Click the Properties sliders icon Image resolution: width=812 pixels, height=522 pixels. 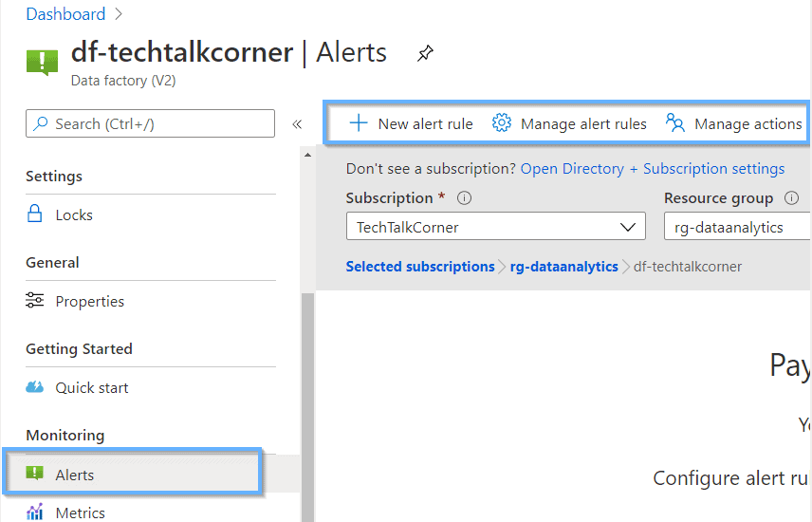coord(35,300)
